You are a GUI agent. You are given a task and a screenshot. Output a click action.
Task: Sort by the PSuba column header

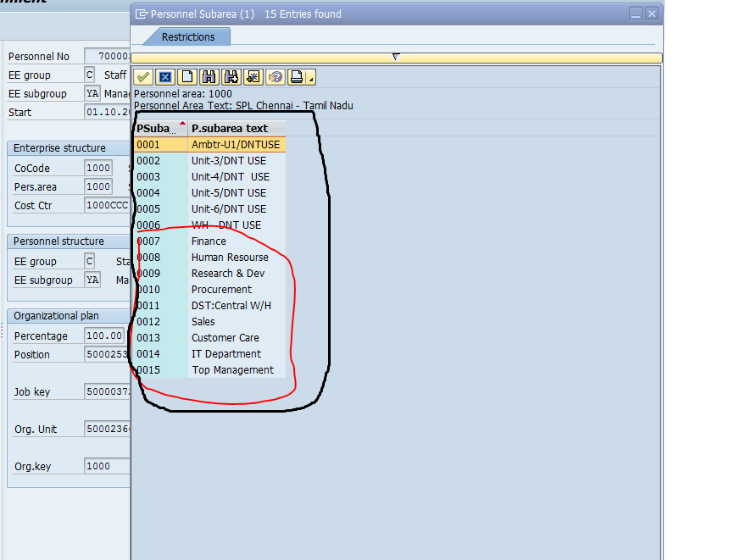159,129
